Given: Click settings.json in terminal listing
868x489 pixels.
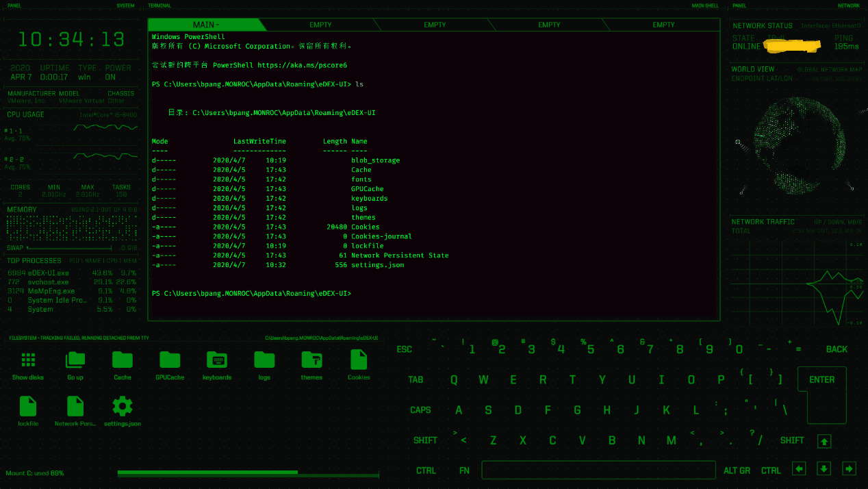Looking at the screenshot, I should [x=377, y=264].
